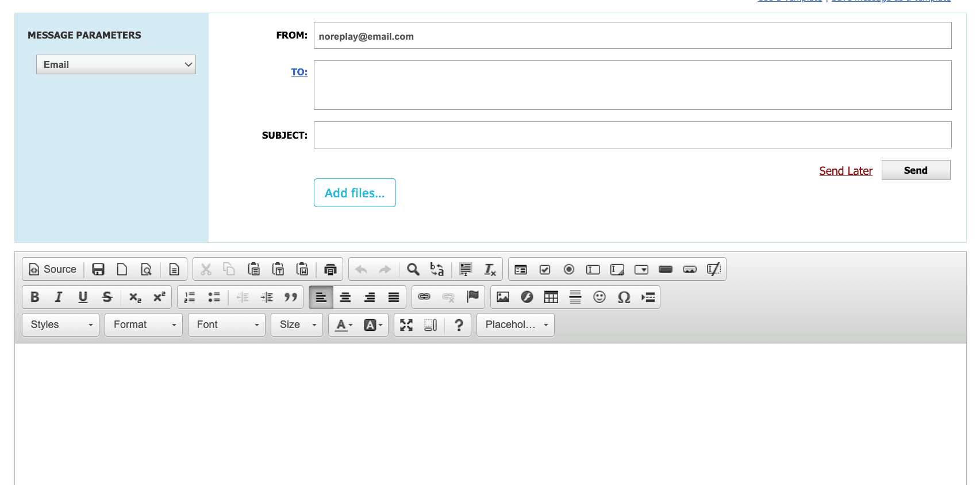Screen dimensions: 980x485
Task: Click the Find magnifier icon
Action: [413, 269]
